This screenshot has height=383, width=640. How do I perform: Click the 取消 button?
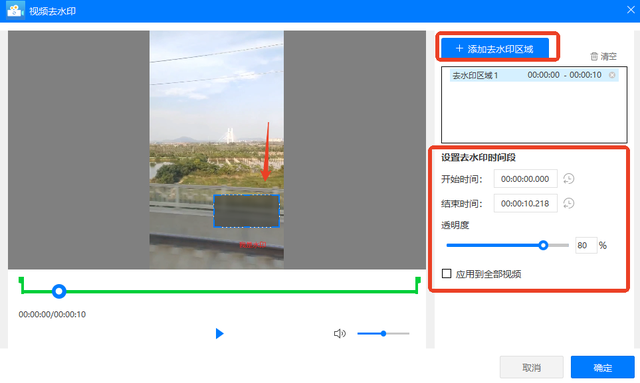tap(531, 367)
